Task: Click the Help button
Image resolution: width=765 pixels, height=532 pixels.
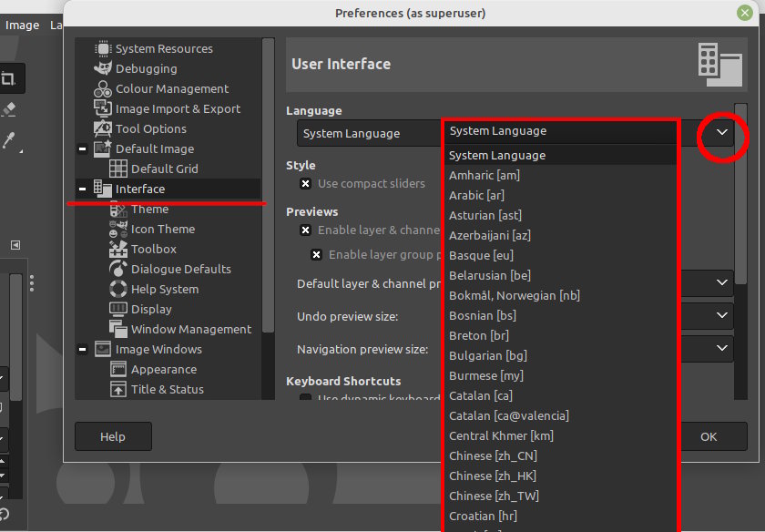Action: tap(113, 437)
